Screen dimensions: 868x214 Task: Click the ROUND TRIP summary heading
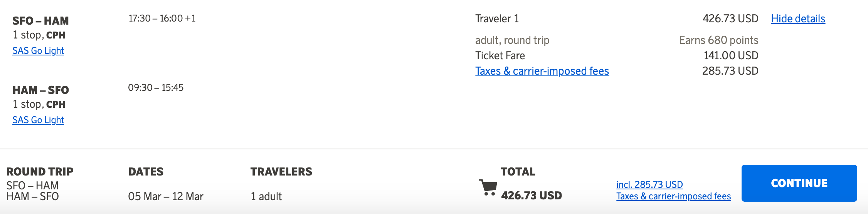40,172
